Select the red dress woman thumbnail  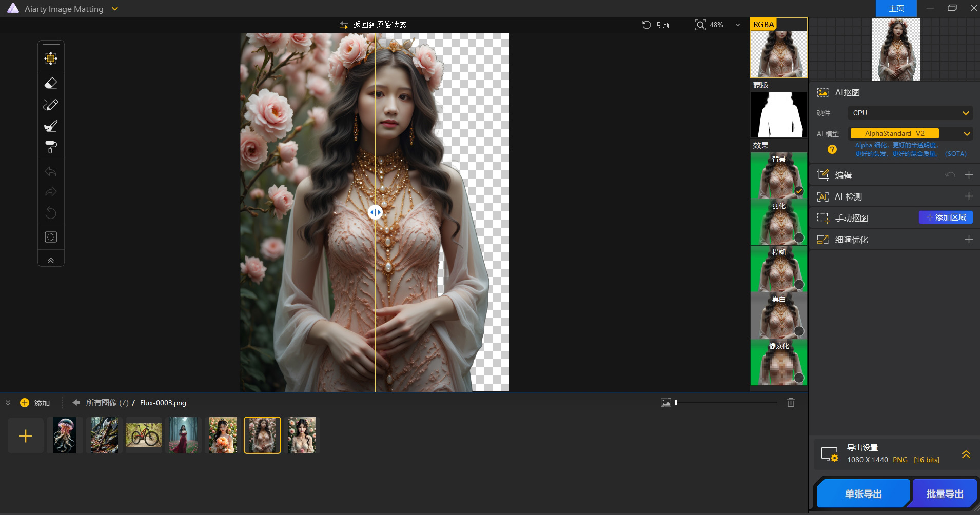coord(183,435)
